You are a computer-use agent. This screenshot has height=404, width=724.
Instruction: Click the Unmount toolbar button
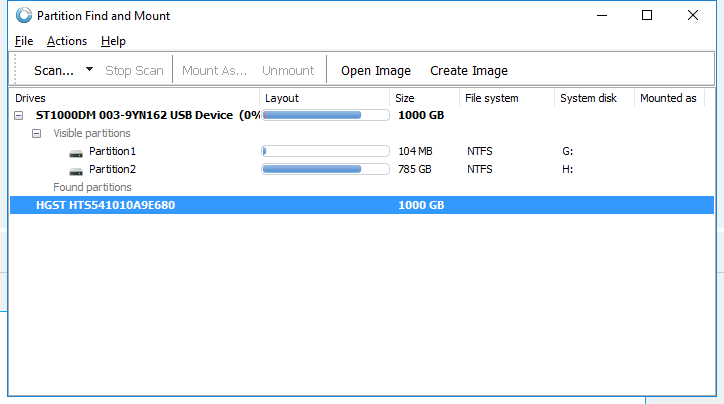[x=288, y=71]
